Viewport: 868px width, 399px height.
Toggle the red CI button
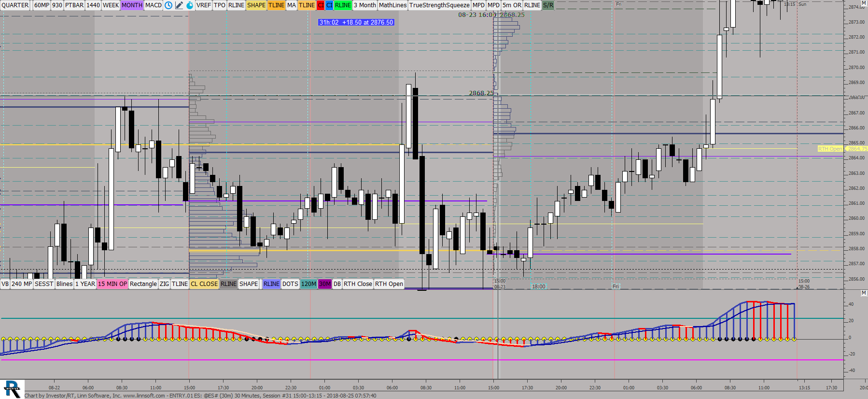pyautogui.click(x=321, y=5)
